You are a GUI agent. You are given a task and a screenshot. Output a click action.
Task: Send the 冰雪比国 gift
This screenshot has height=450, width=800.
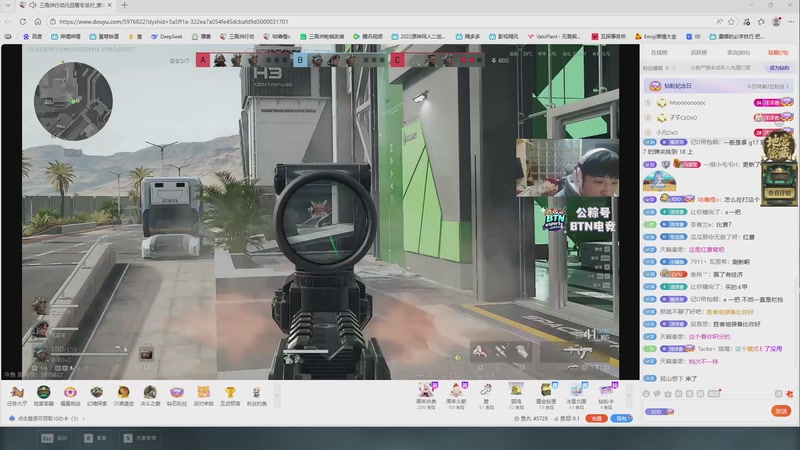click(576, 396)
